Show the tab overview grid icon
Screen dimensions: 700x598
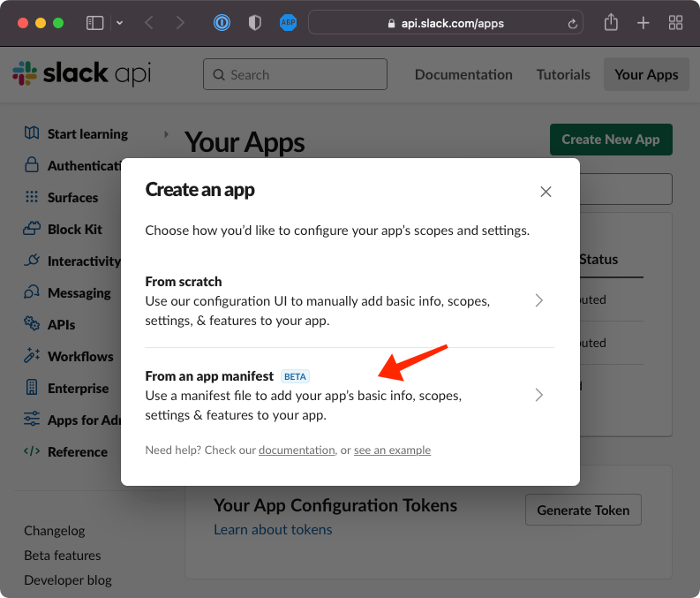tap(675, 23)
